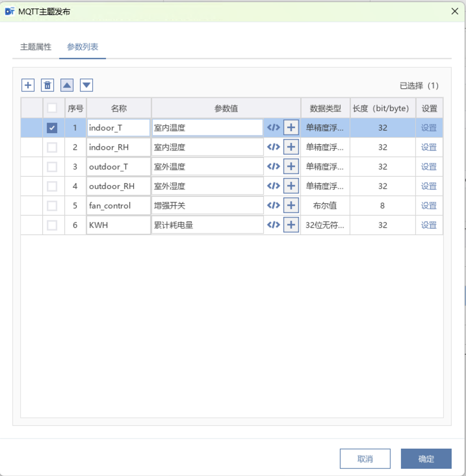Switch to 主题属性 tab
Image resolution: width=466 pixels, height=476 pixels.
click(x=36, y=47)
